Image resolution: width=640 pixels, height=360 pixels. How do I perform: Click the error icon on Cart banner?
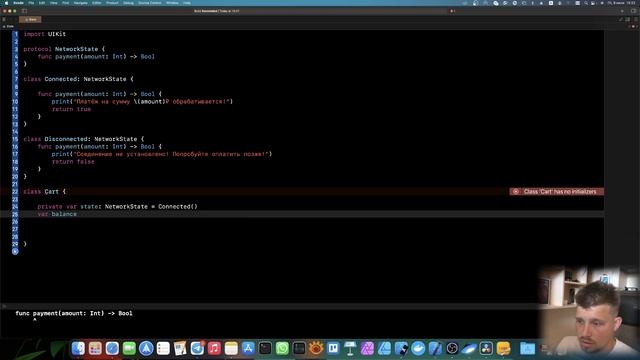(516, 191)
